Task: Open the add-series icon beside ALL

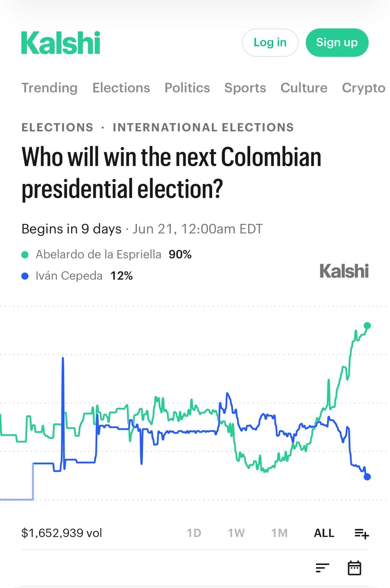Action: tap(362, 533)
